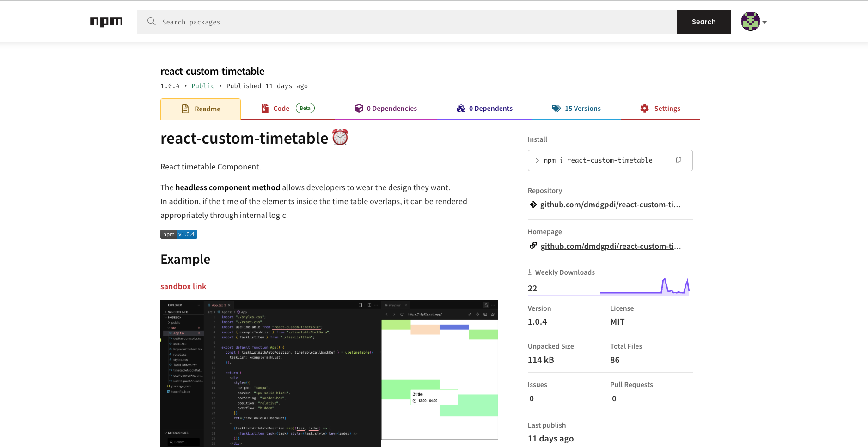The width and height of the screenshot is (868, 447).
Task: Open the sandbox link
Action: coord(183,286)
